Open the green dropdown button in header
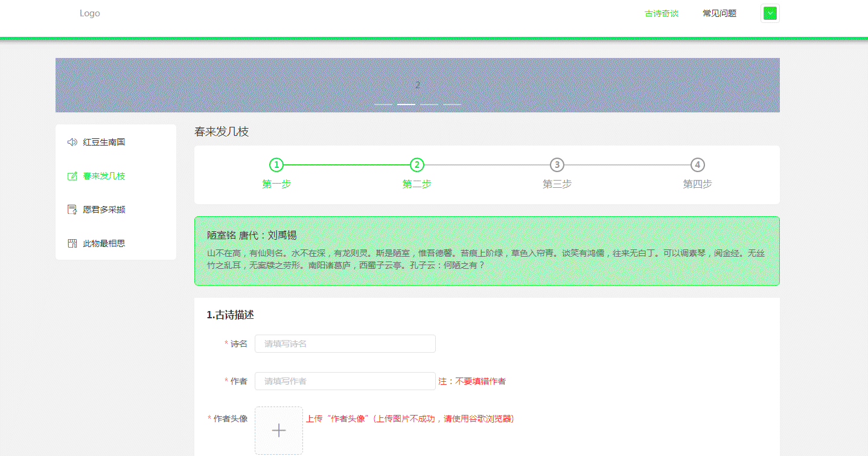This screenshot has height=456, width=868. pyautogui.click(x=770, y=13)
